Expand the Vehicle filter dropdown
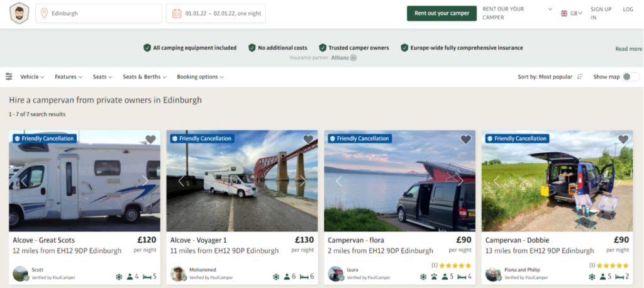Viewport: 644px width, 288px height. click(32, 77)
